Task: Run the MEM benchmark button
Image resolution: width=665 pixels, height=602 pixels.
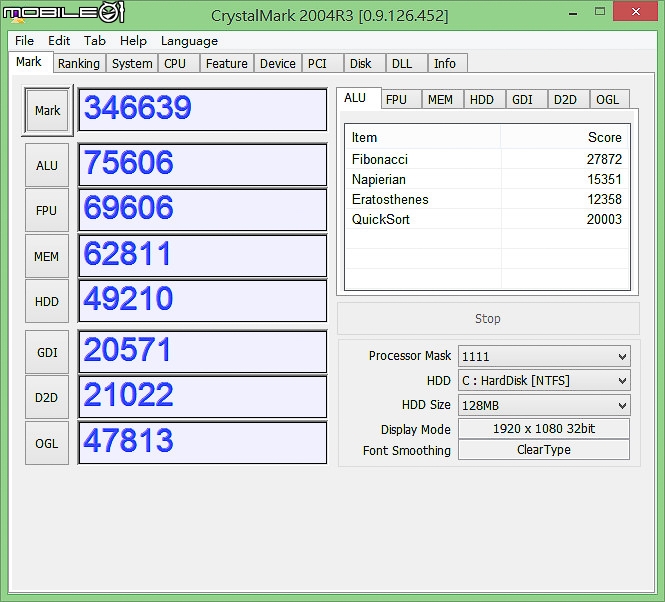Action: point(47,256)
